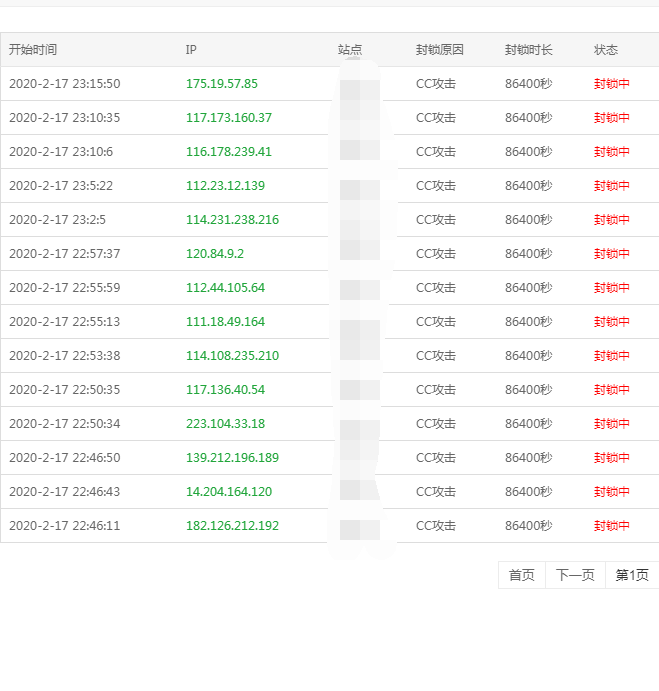Select row with time 2020-2-17 22:50:35

point(64,390)
